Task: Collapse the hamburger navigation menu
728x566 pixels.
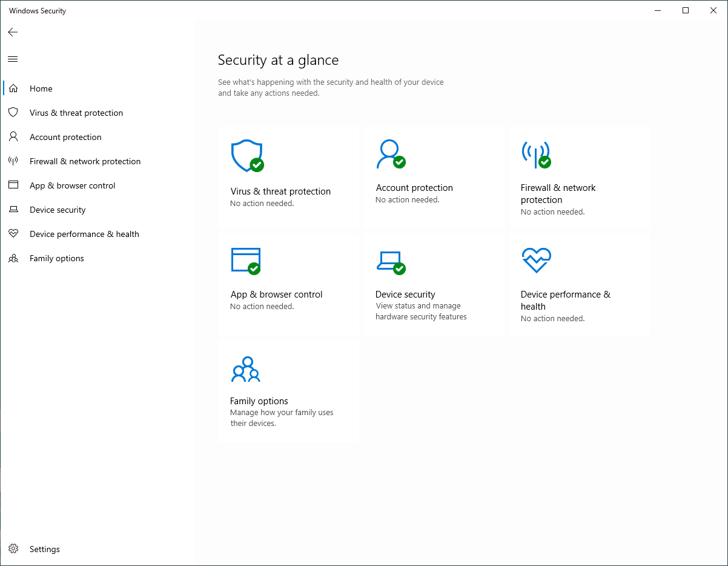Action: click(x=13, y=59)
